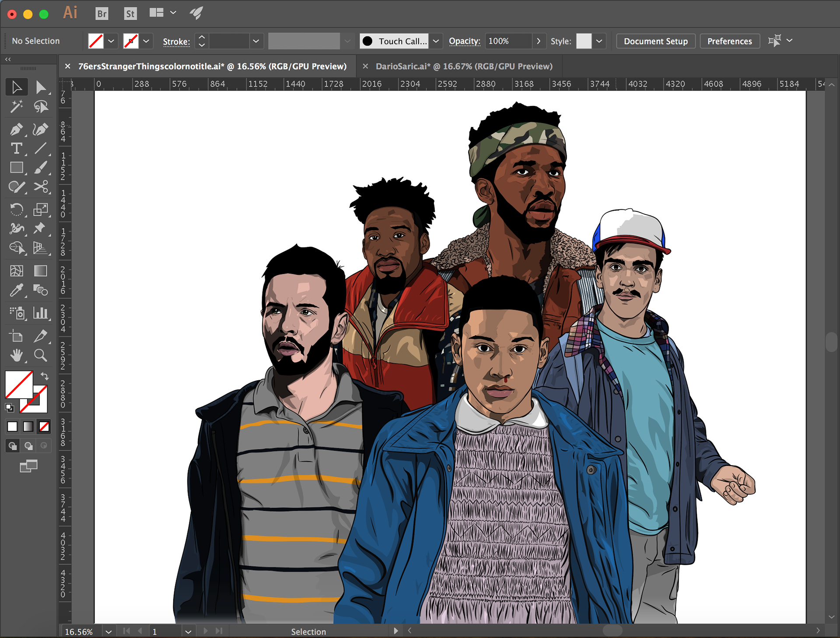
Task: Close the DarioSaric.ai tab
Action: click(365, 66)
